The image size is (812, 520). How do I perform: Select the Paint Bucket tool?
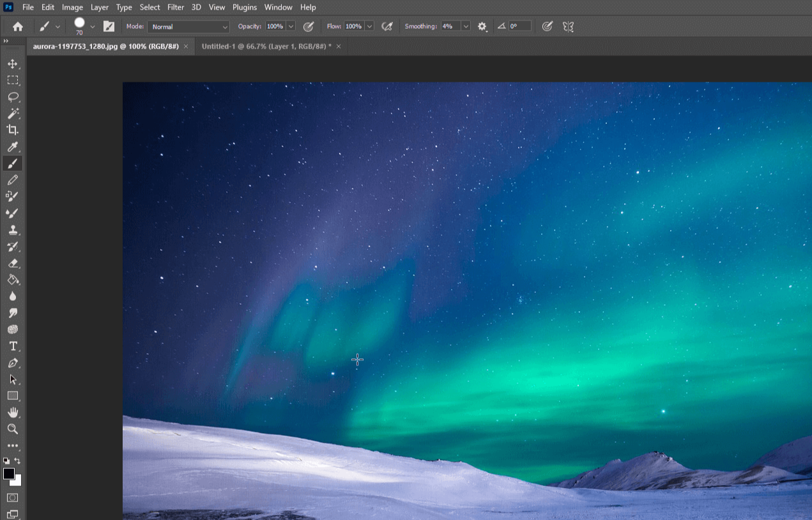(13, 280)
